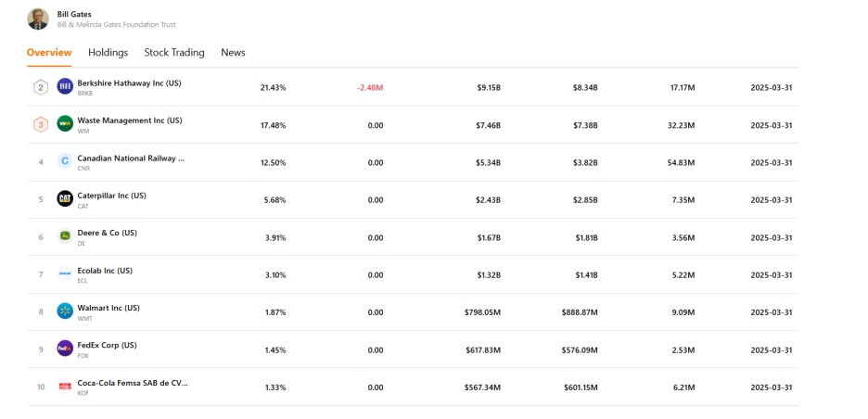Click the rank 3 hexagon badge

click(41, 125)
